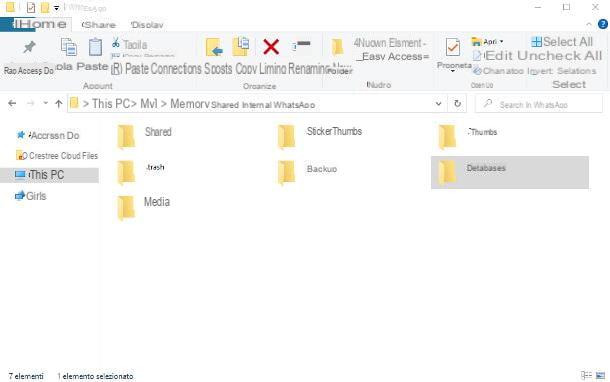This screenshot has width=610, height=382.
Task: Click the Properties checkmark icon
Action: (x=452, y=48)
